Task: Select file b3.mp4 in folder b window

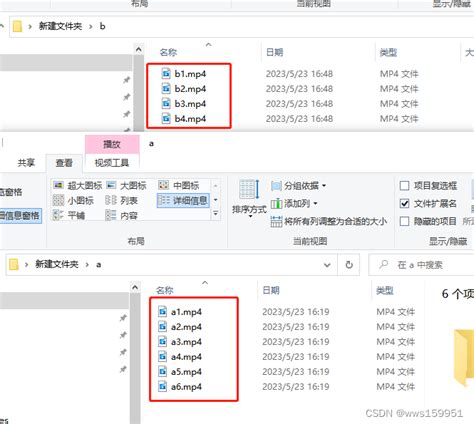Action: 190,104
